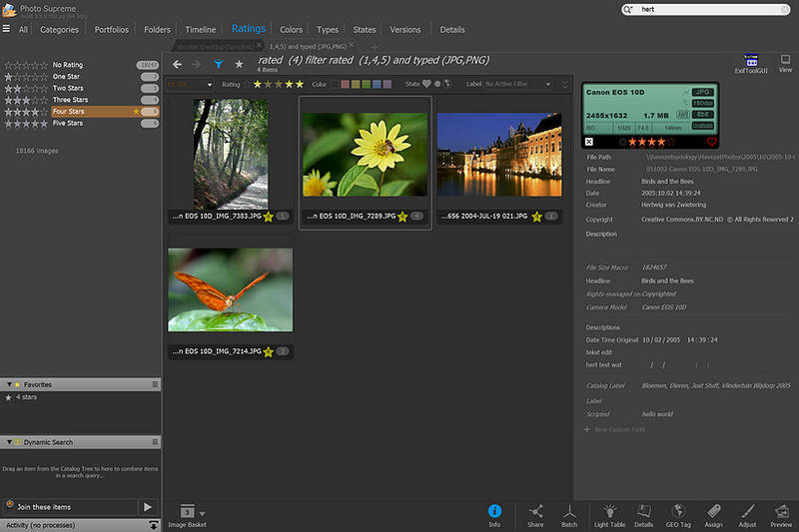Viewport: 799px width, 532px height.
Task: Select the orange butterfly thumbnail
Action: (x=230, y=289)
